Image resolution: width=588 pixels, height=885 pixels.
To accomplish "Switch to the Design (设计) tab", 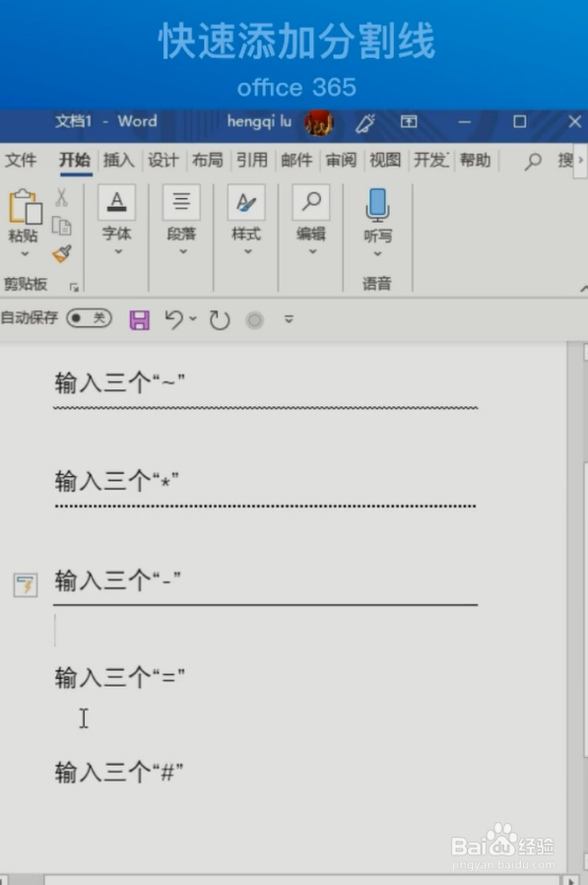I will pyautogui.click(x=163, y=161).
